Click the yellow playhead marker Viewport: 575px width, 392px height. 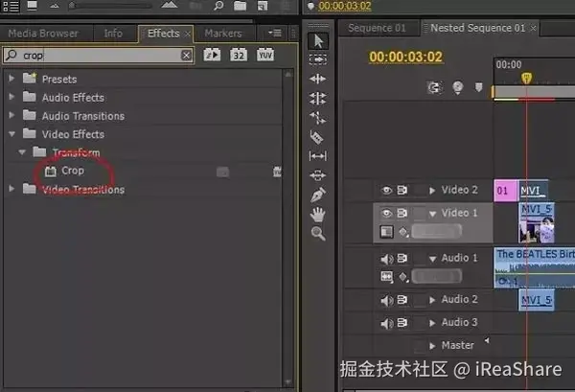tap(526, 78)
